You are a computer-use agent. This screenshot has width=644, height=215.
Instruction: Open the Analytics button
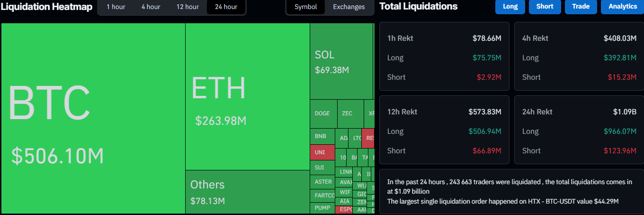[622, 7]
